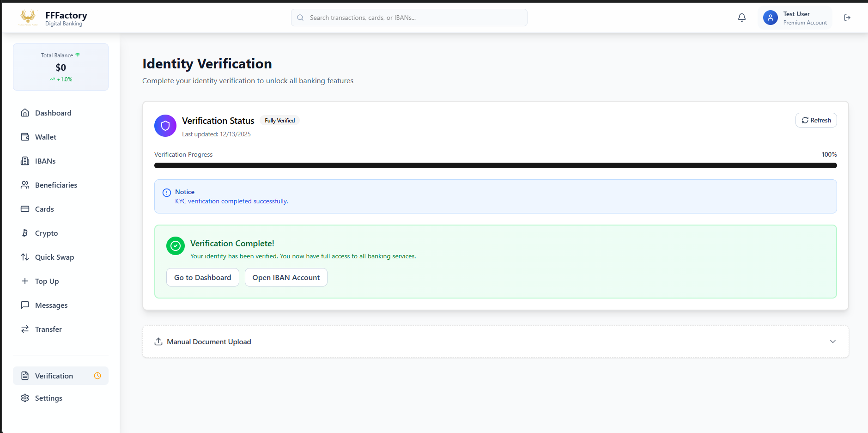Open the Manual Document Upload section
The height and width of the screenshot is (433, 868).
click(209, 342)
